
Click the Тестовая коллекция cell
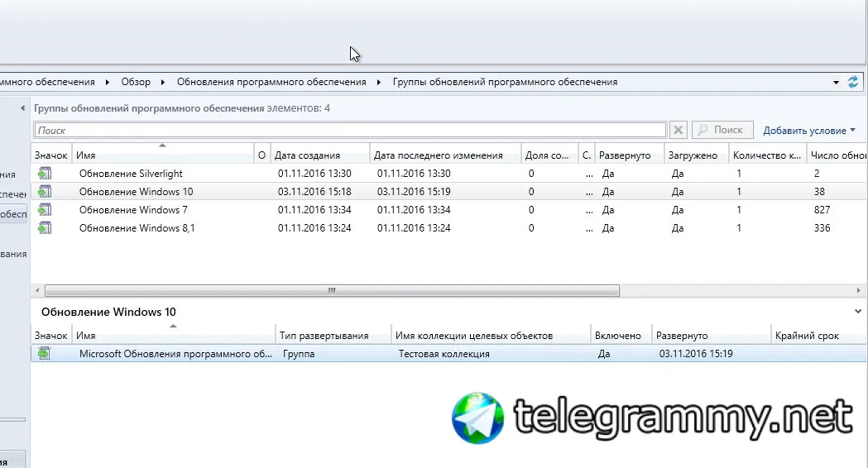(x=444, y=354)
